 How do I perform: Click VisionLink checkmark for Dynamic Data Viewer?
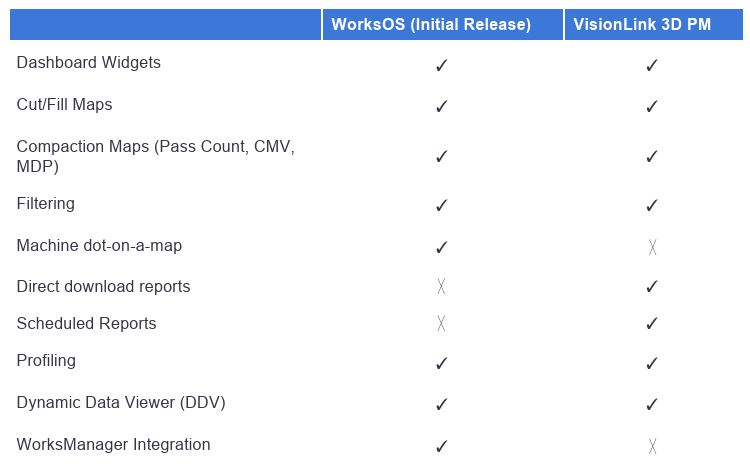coord(652,404)
